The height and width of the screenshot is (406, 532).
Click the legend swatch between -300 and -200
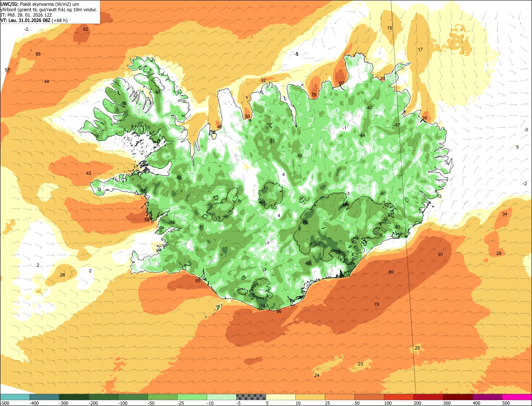click(74, 397)
